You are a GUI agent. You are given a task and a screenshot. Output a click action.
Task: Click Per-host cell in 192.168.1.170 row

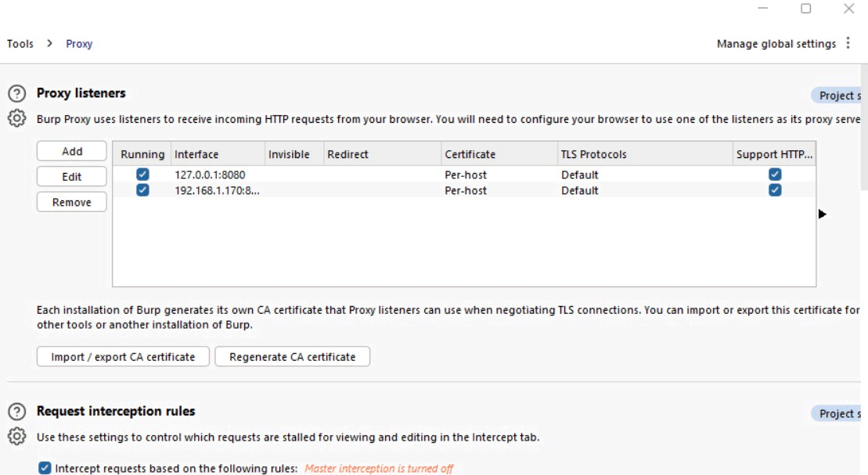[499, 190]
